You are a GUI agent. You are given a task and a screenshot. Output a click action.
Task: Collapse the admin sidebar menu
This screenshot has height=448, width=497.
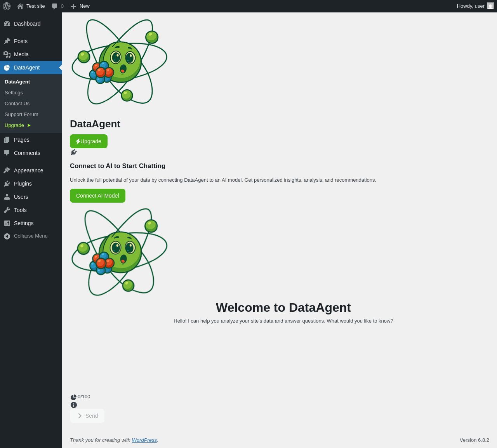coord(31,236)
